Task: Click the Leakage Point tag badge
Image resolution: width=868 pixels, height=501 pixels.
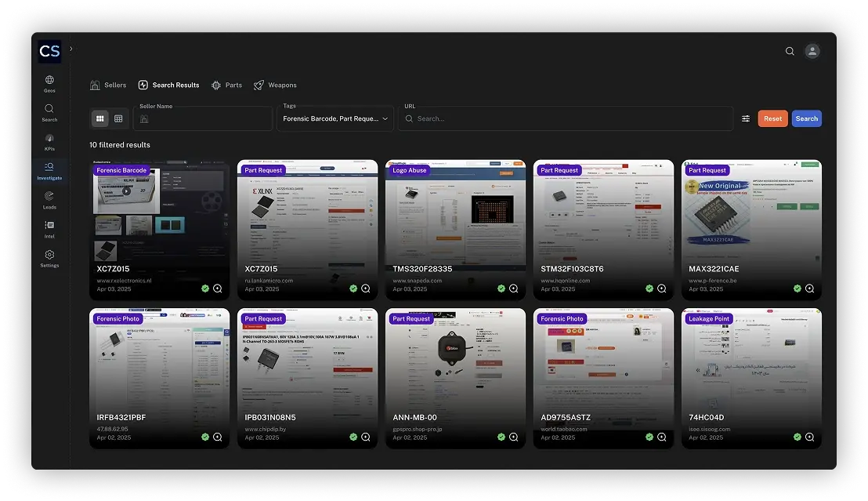Action: 709,318
